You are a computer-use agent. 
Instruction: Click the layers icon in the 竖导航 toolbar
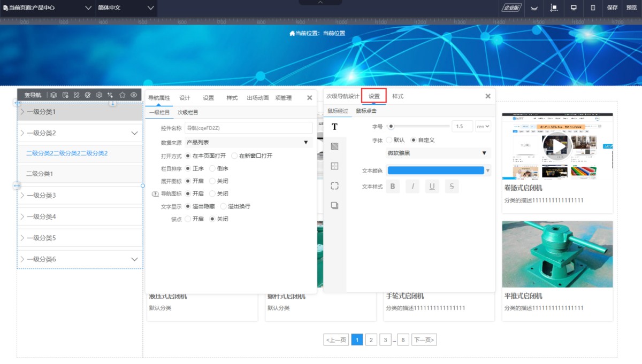(x=53, y=95)
